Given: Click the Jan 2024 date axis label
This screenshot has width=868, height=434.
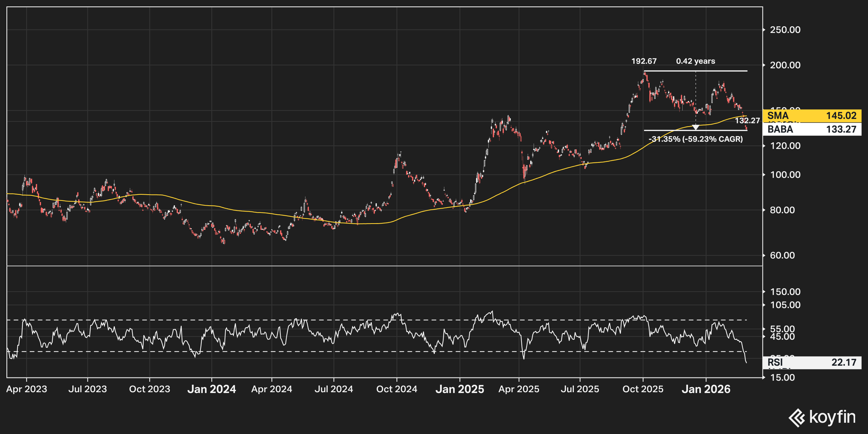Looking at the screenshot, I should tap(212, 389).
